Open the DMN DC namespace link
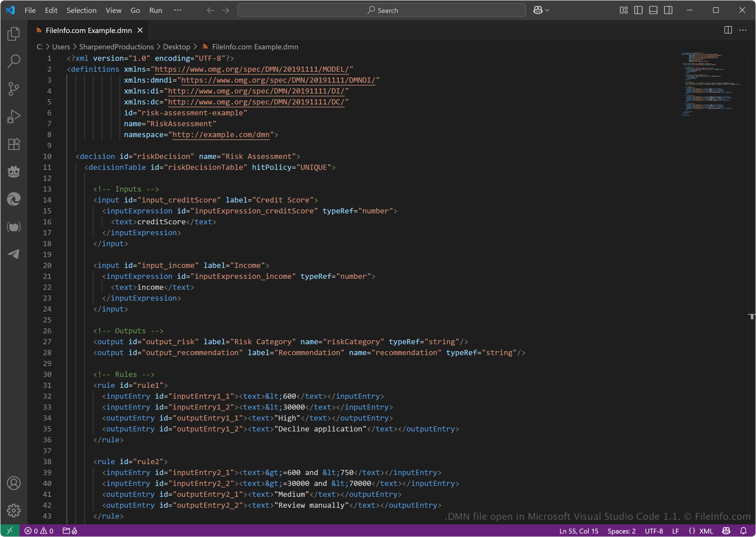Viewport: 756px width, 537px height. coord(256,102)
